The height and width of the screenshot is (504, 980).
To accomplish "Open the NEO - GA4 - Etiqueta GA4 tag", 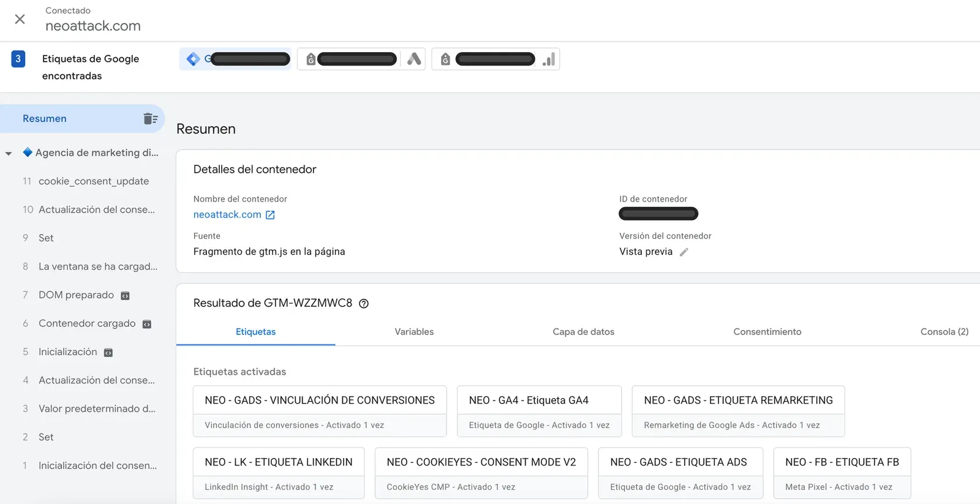I will tap(539, 411).
